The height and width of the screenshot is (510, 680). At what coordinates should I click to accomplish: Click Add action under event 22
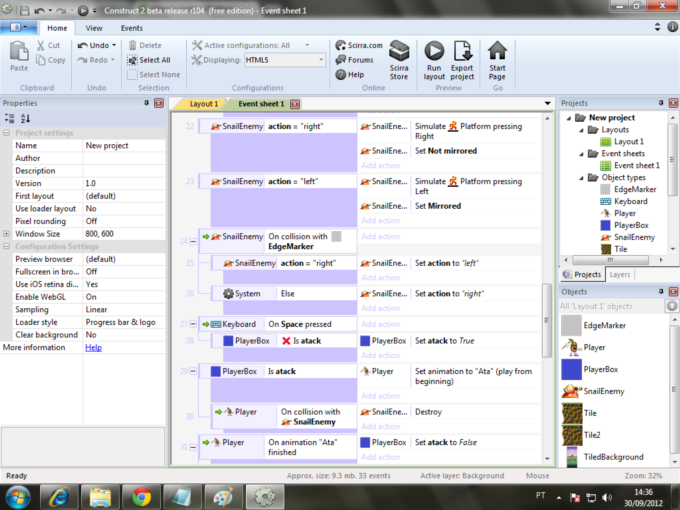[380, 165]
